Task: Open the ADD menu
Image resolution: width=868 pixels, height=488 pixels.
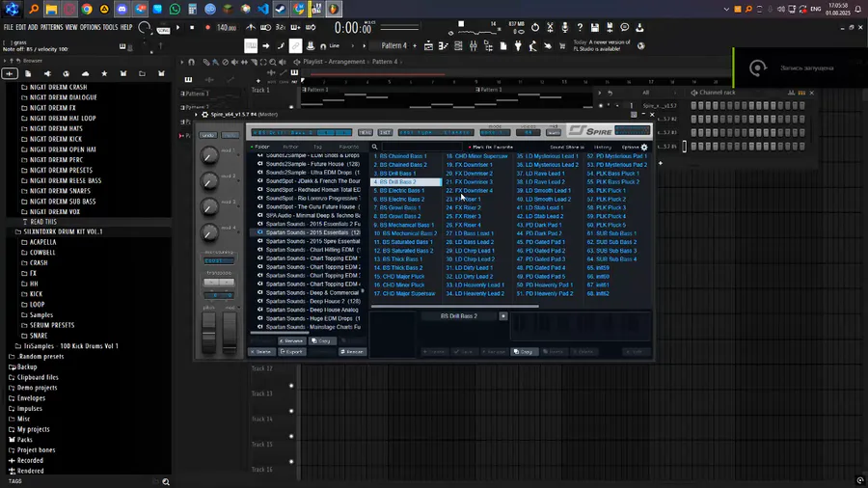Action: click(x=33, y=27)
